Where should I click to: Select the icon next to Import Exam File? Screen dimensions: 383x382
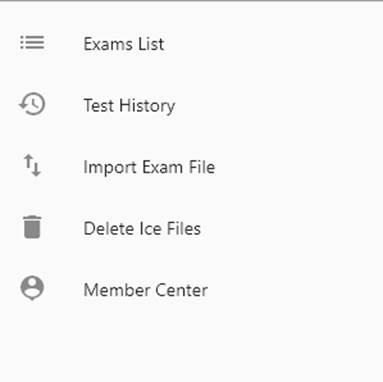click(32, 165)
